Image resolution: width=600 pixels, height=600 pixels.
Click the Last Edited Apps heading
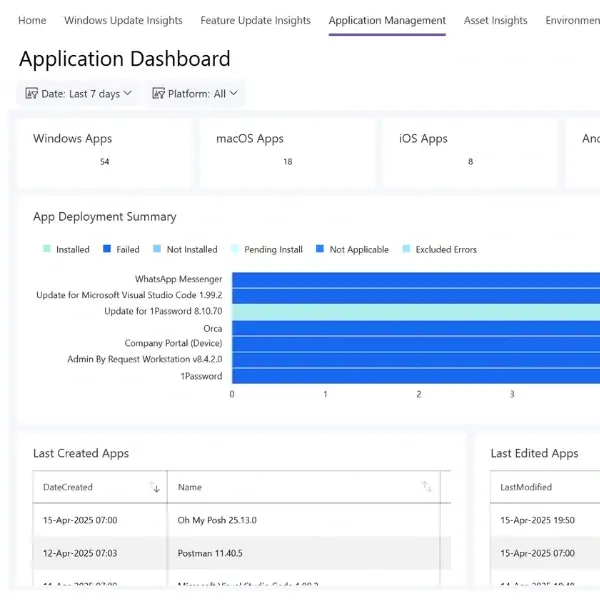point(534,453)
